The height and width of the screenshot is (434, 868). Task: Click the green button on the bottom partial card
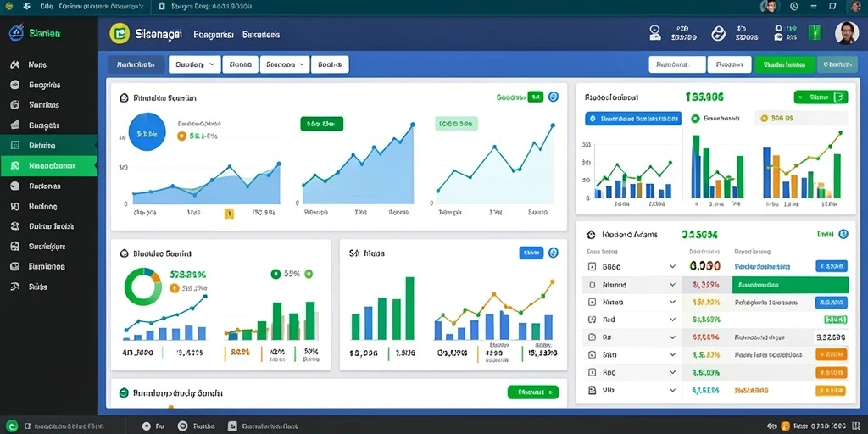(x=533, y=392)
